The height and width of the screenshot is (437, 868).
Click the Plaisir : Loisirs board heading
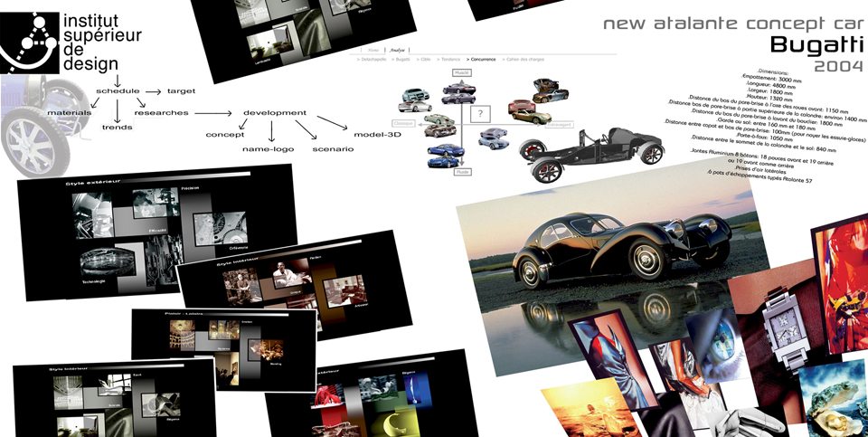pyautogui.click(x=185, y=313)
